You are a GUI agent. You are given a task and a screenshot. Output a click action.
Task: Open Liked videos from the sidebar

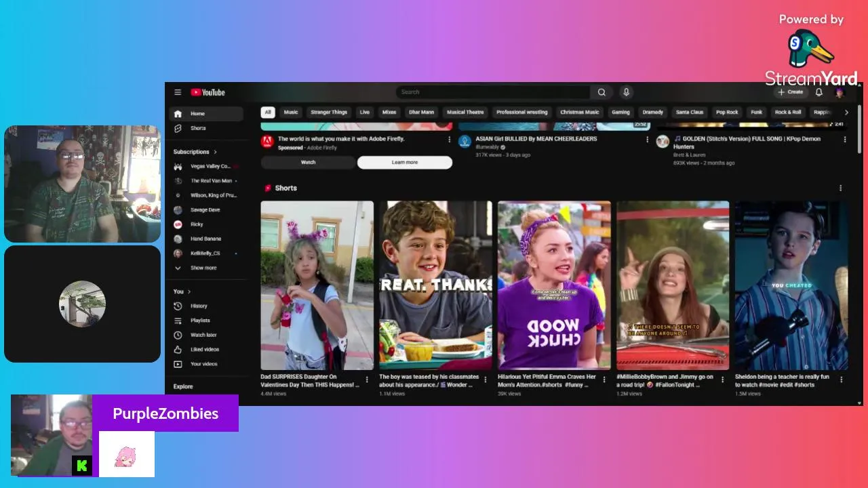click(x=205, y=350)
